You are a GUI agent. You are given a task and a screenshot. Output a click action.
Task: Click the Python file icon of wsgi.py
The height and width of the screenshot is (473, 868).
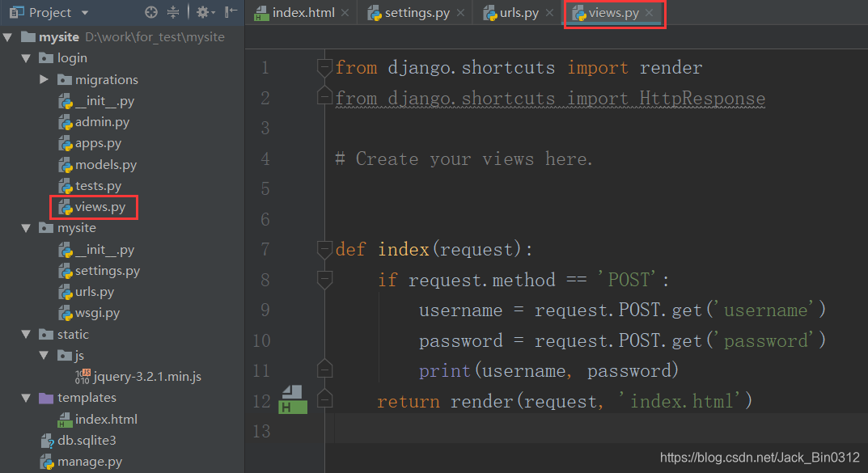click(x=66, y=313)
